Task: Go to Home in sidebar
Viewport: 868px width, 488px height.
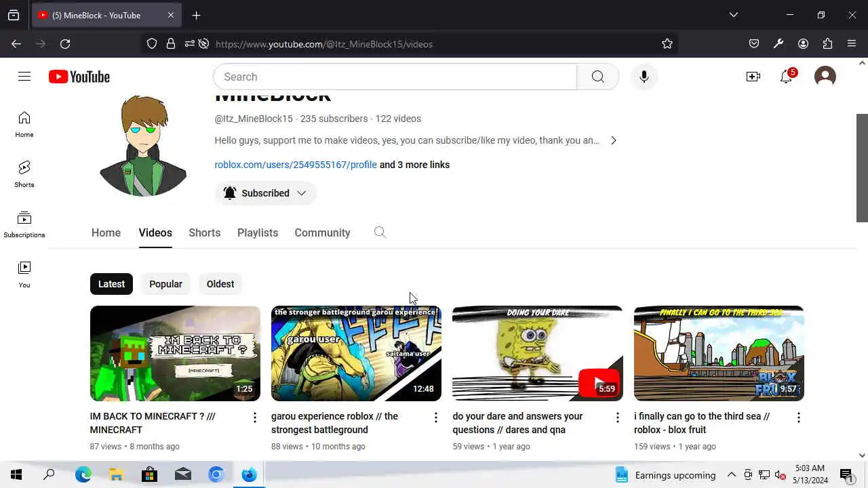Action: [24, 125]
